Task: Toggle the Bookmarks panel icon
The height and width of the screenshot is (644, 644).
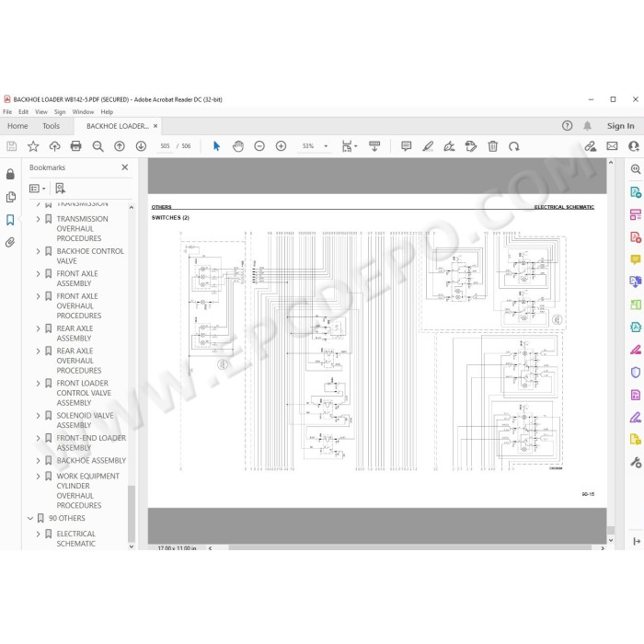Action: [x=10, y=220]
